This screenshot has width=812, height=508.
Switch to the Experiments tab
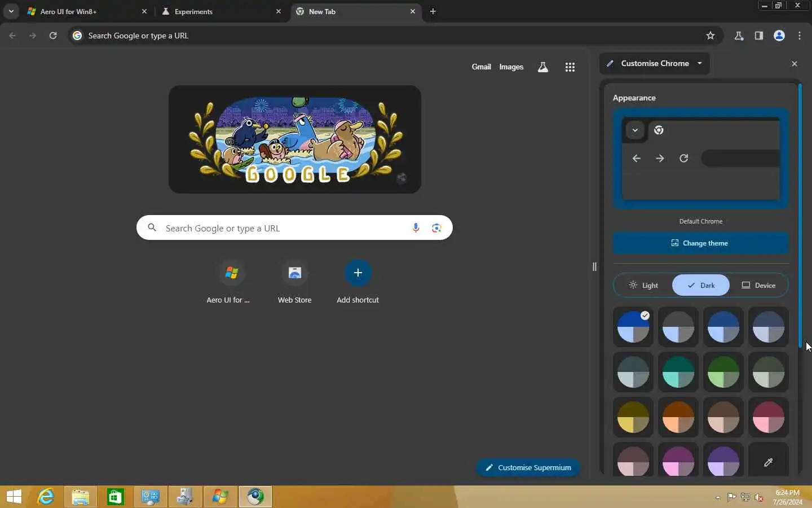pos(221,11)
